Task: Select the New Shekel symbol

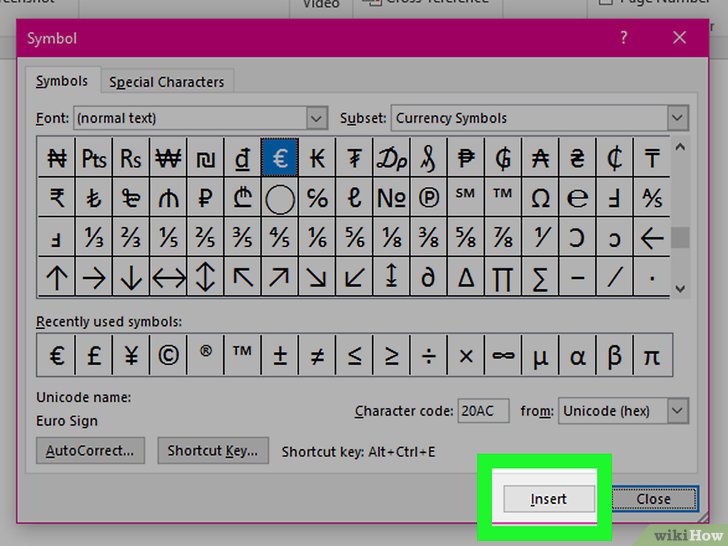Action: pyautogui.click(x=205, y=158)
